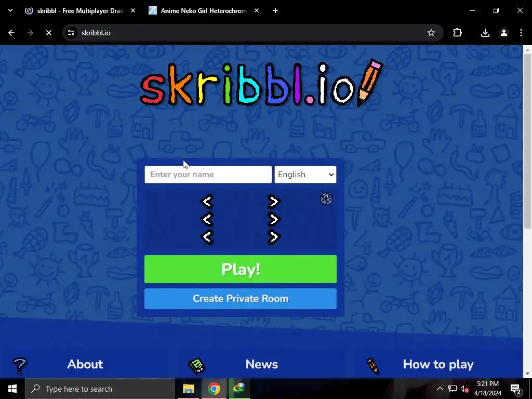Open the tab search chevron
532x399 pixels.
pyautogui.click(x=10, y=10)
